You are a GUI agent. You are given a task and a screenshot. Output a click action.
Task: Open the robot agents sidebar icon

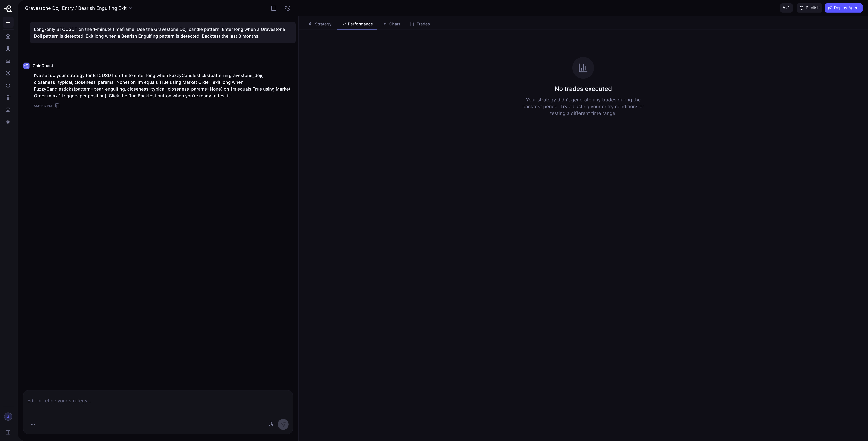point(8,61)
